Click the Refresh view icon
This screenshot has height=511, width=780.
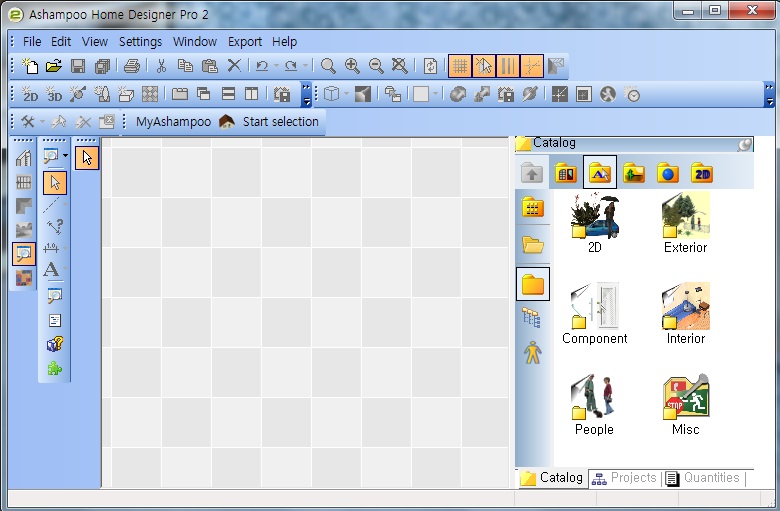[x=430, y=66]
